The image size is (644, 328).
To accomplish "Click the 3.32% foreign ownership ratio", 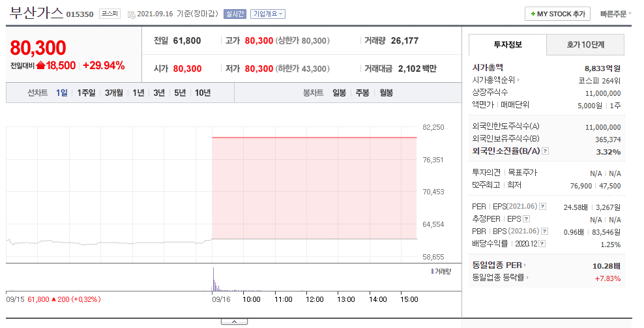I will (x=608, y=152).
